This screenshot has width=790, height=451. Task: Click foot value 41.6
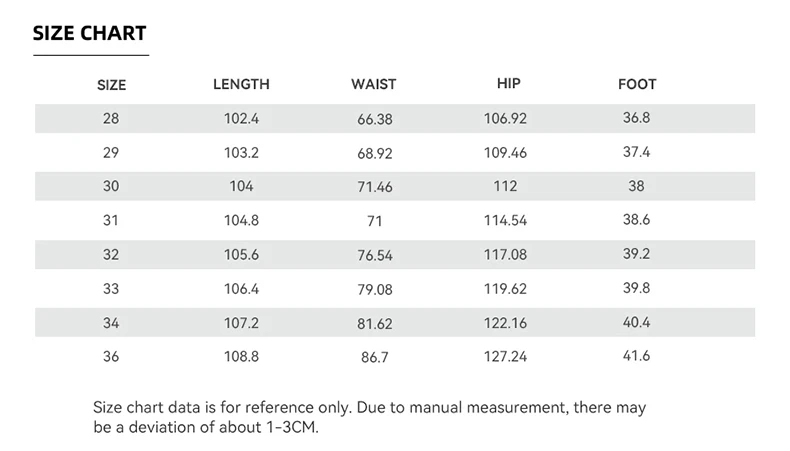point(636,356)
